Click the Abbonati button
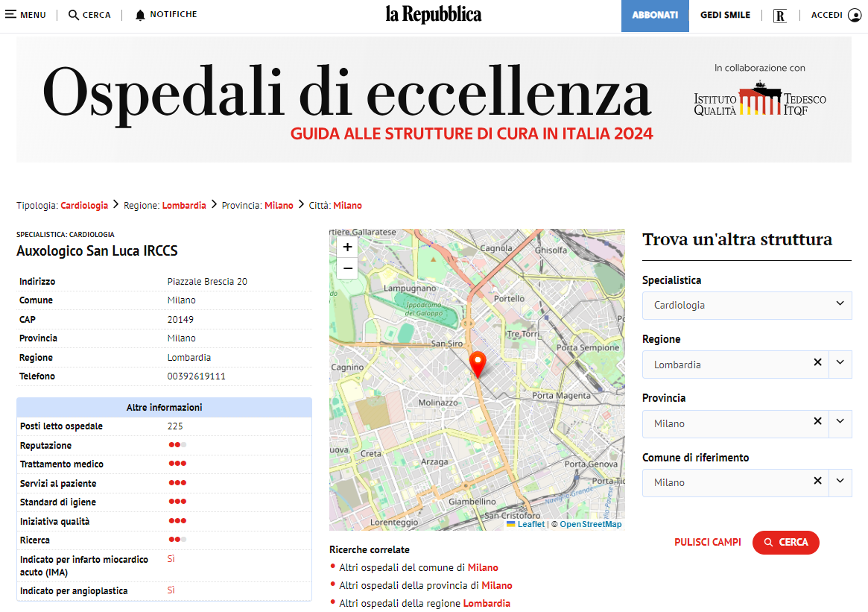 pos(655,16)
